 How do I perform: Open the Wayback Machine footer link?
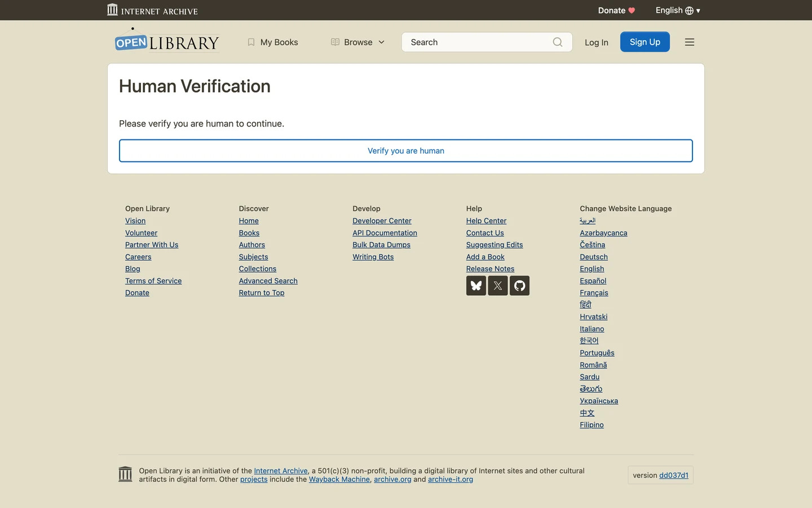[339, 479]
